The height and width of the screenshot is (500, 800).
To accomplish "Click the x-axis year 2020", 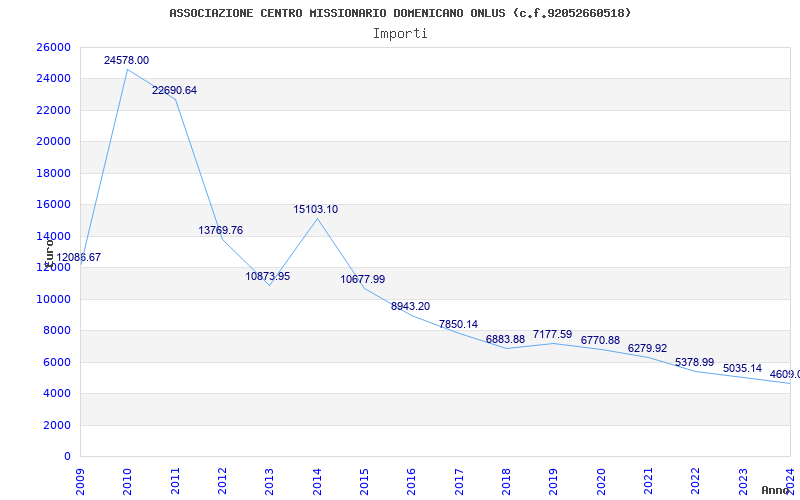I will 601,482.
